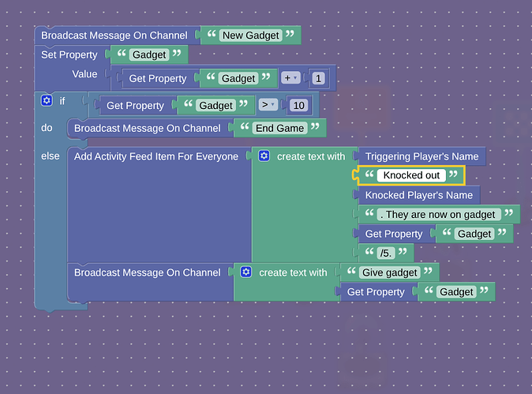Click gear icon beside 'Give gadget' create text block
The width and height of the screenshot is (532, 394).
[245, 272]
